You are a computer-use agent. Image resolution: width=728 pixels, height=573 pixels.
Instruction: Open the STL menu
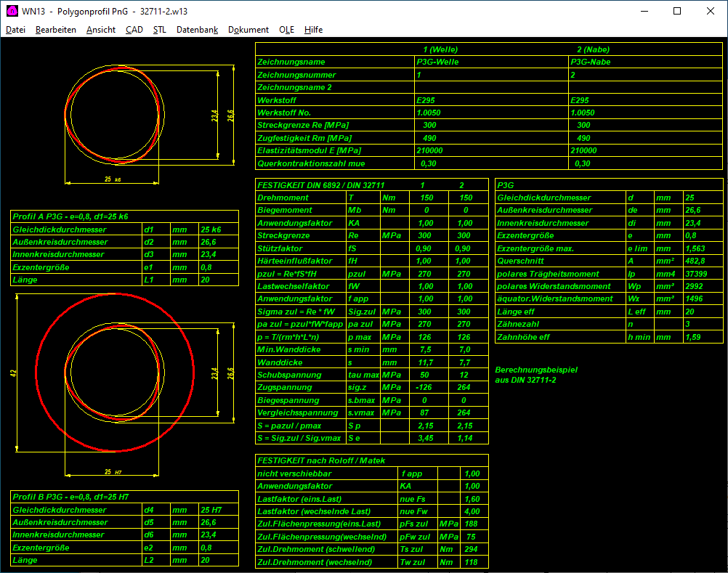point(159,30)
